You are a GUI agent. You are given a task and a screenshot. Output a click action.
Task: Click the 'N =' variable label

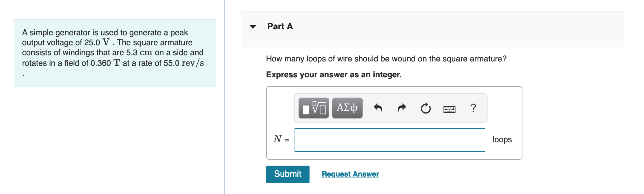(x=281, y=139)
